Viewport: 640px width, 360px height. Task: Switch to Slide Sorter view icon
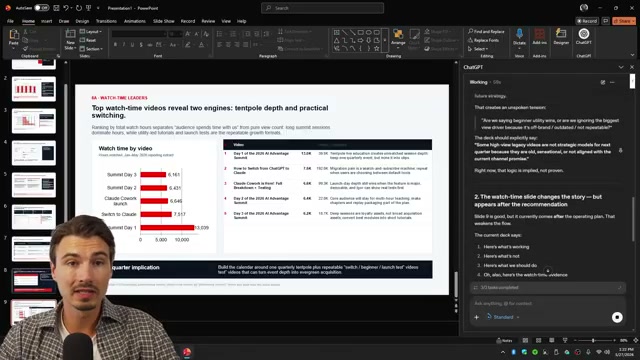coord(538,340)
